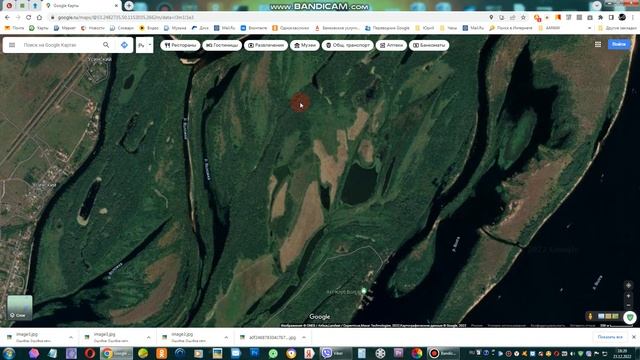Filter map by Гостиницы chip
This screenshot has height=360, width=640.
(x=222, y=45)
